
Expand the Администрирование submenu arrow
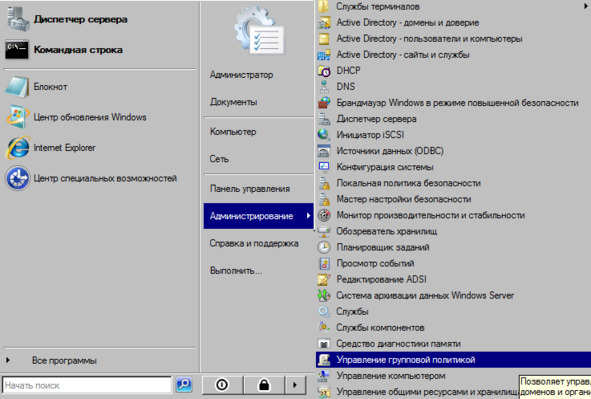[x=308, y=216]
